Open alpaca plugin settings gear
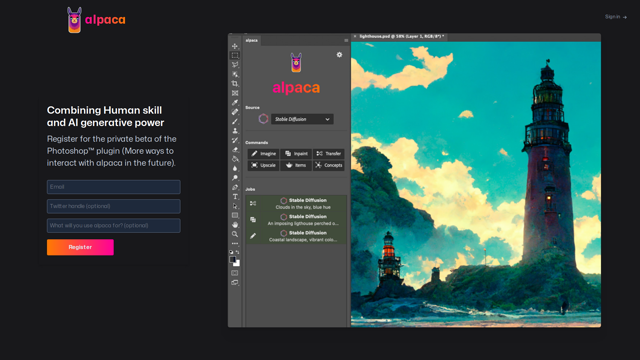 [x=339, y=55]
